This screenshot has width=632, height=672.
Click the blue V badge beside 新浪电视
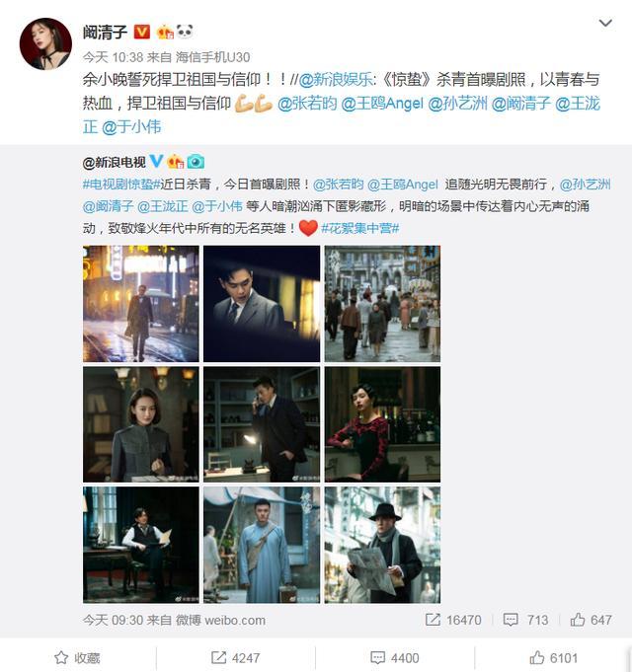pyautogui.click(x=156, y=162)
